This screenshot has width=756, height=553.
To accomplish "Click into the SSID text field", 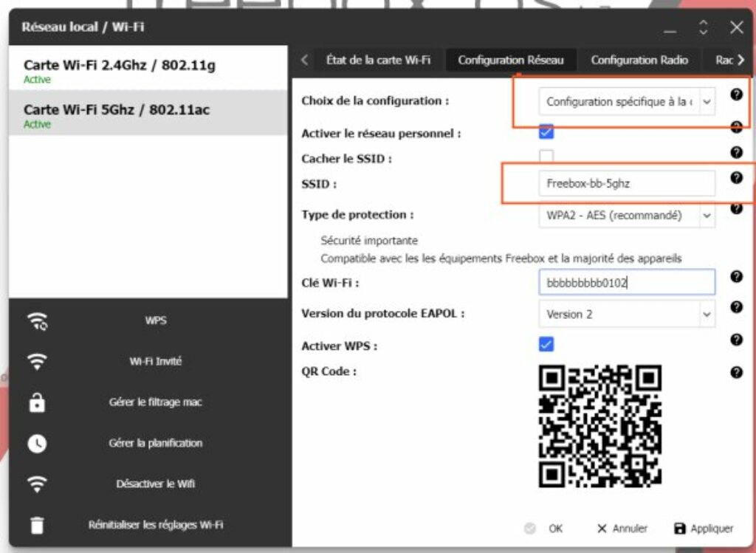I will click(626, 183).
